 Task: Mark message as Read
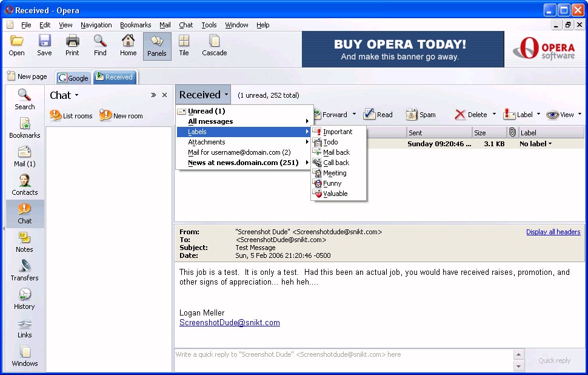[378, 115]
